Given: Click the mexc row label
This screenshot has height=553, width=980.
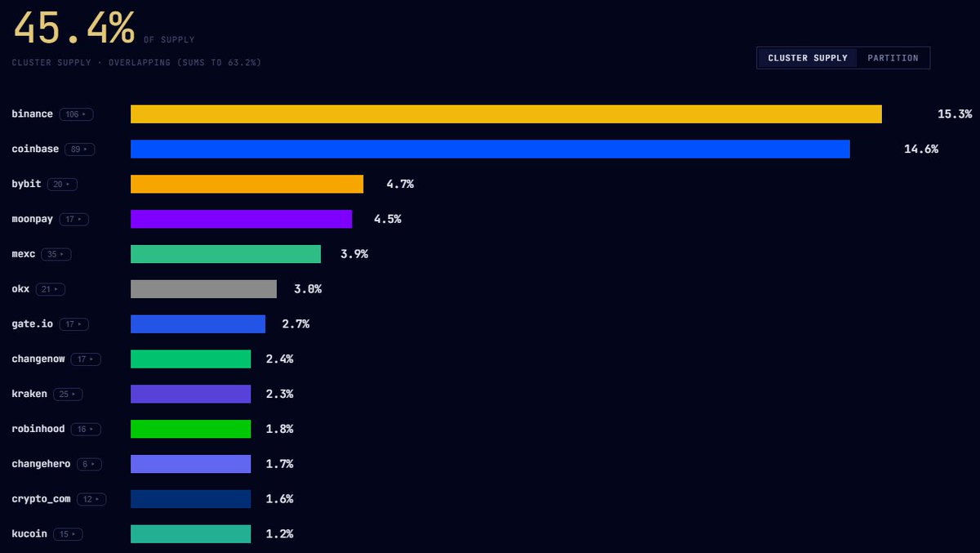Looking at the screenshot, I should click(x=24, y=255).
